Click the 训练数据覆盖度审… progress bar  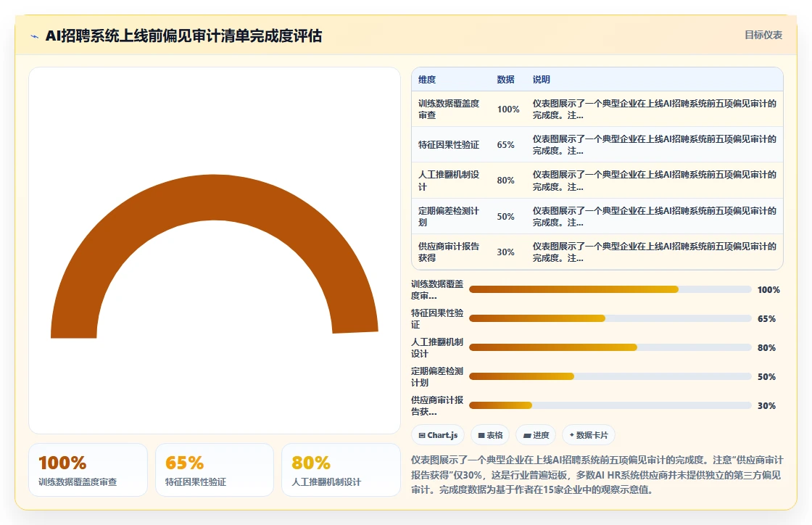(610, 289)
